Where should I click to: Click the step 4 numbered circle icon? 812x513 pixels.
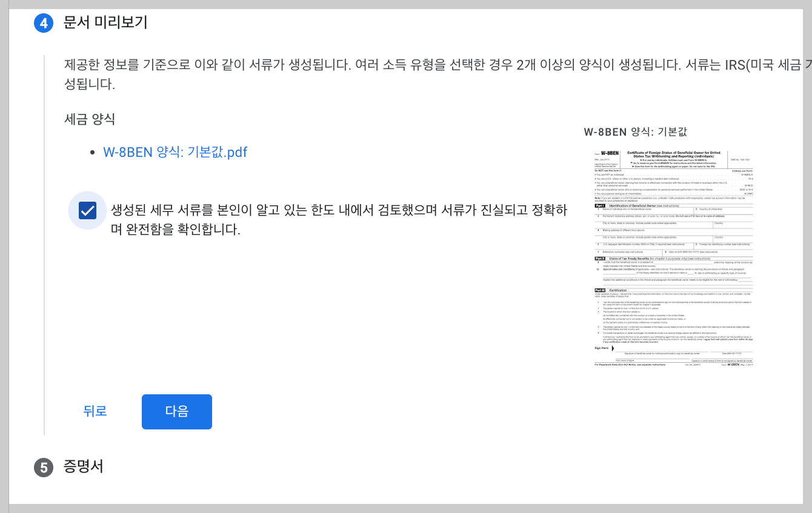pyautogui.click(x=43, y=23)
